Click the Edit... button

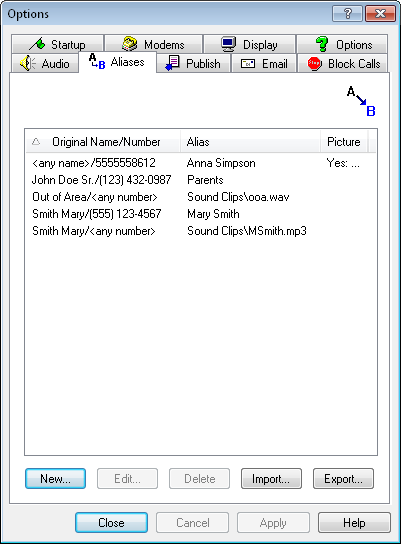(127, 479)
